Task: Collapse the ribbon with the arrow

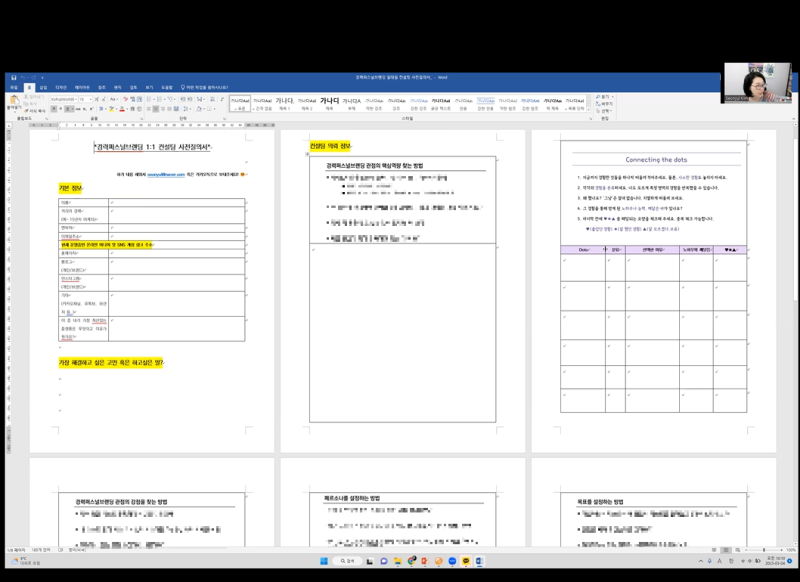Action: 793,118
